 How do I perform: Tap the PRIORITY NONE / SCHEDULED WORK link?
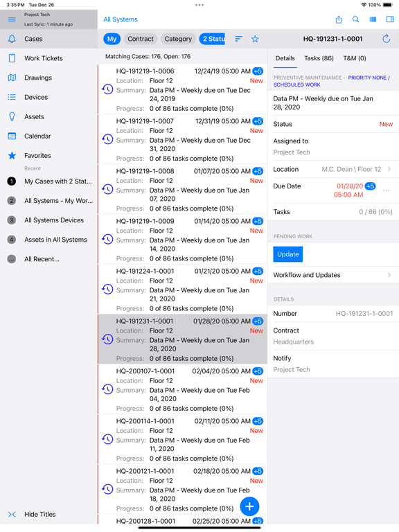coord(332,81)
